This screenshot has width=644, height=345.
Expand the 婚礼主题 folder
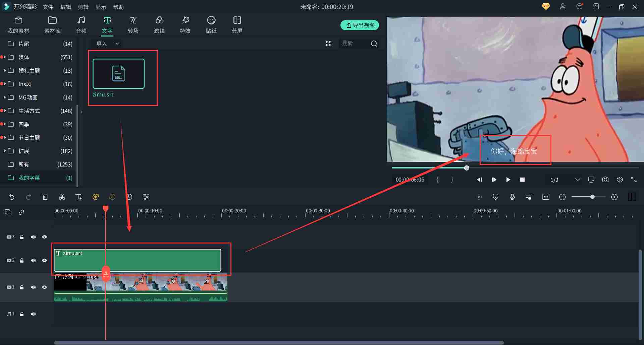point(5,70)
